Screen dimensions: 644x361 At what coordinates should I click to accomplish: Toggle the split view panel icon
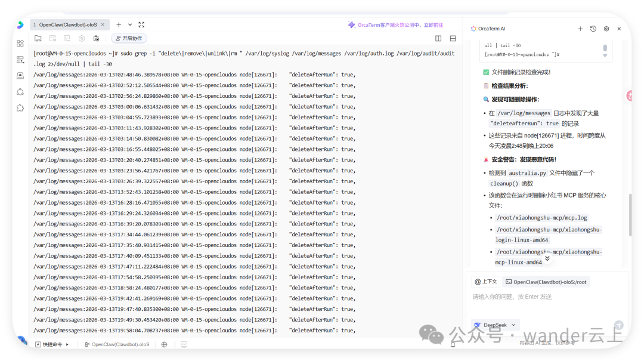click(x=439, y=38)
